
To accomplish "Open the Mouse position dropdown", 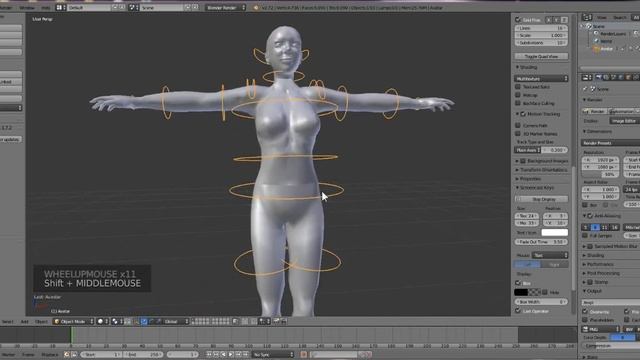I will click(550, 256).
